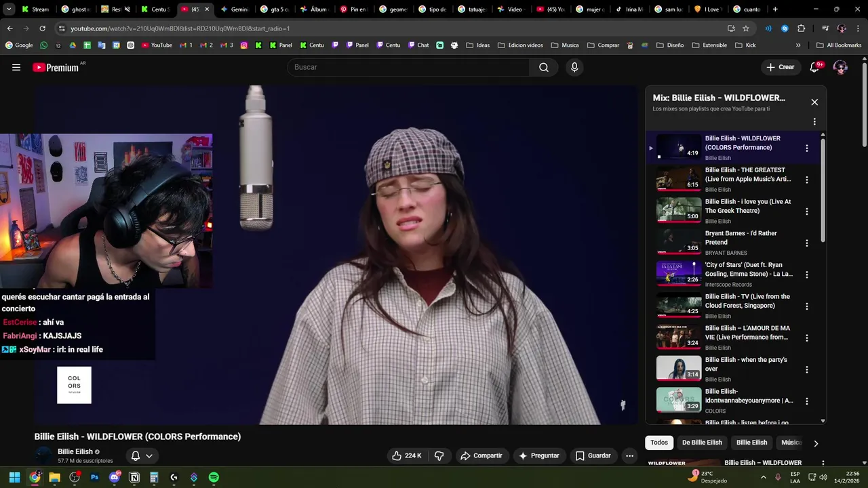868x488 pixels.
Task: Dislike the video with thumbs down
Action: pos(439,455)
